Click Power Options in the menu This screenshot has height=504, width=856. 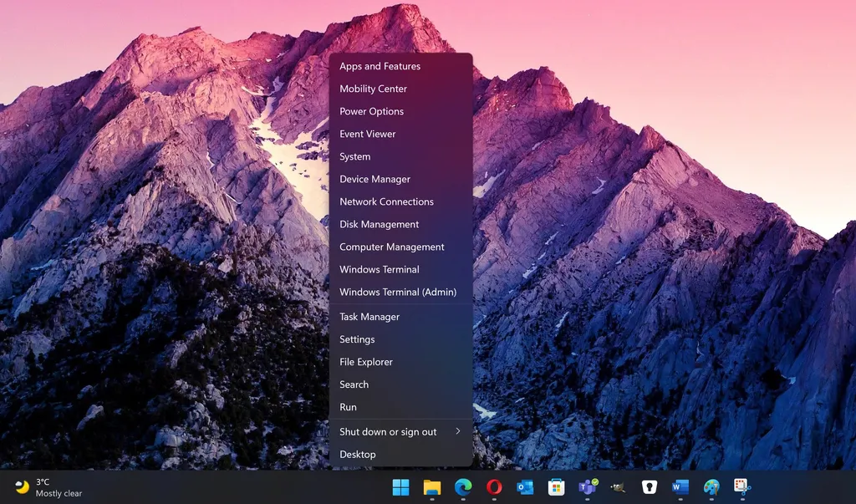(x=371, y=111)
